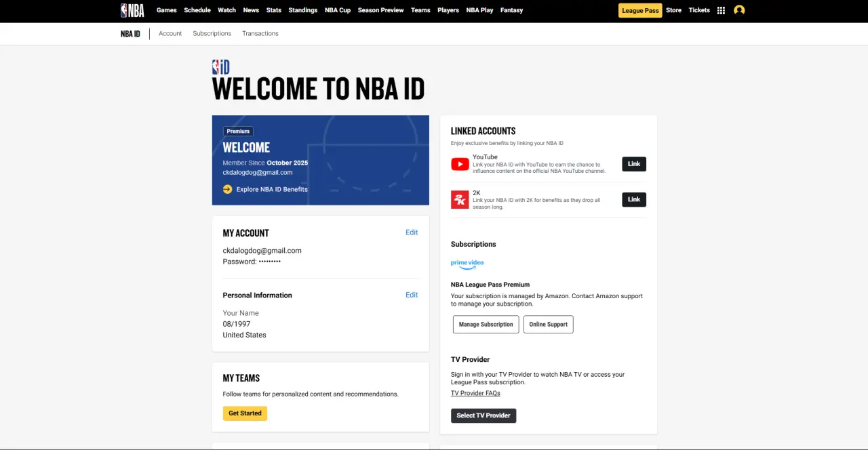Image resolution: width=868 pixels, height=450 pixels.
Task: Click the Online Support button
Action: pyautogui.click(x=548, y=325)
